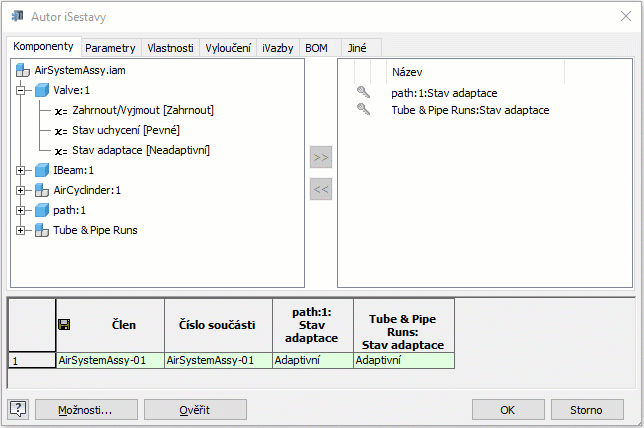Select path:1:Stav adaptace in the Název list

[x=444, y=93]
